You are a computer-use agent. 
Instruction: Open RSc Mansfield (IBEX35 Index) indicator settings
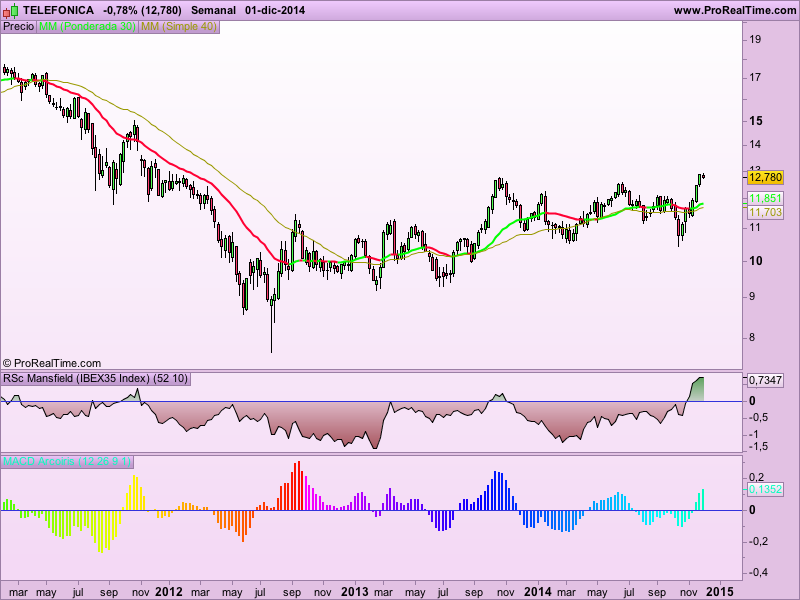(95, 378)
